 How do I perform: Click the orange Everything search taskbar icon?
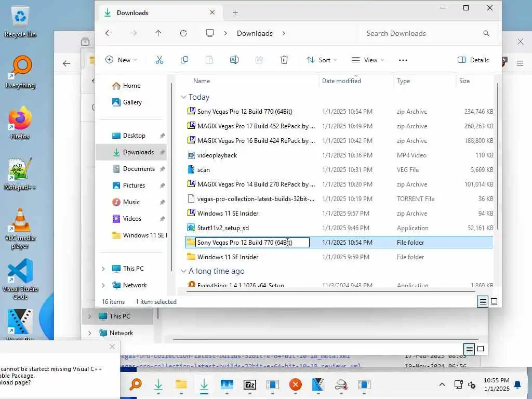(136, 385)
